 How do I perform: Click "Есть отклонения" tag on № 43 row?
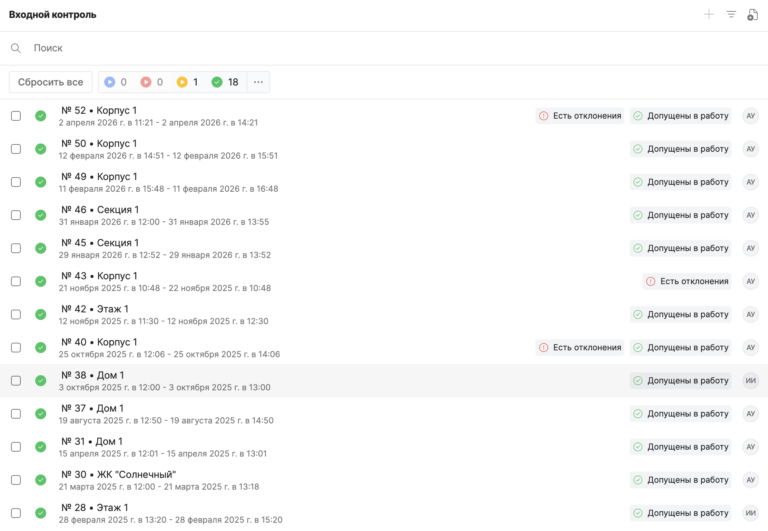click(686, 282)
